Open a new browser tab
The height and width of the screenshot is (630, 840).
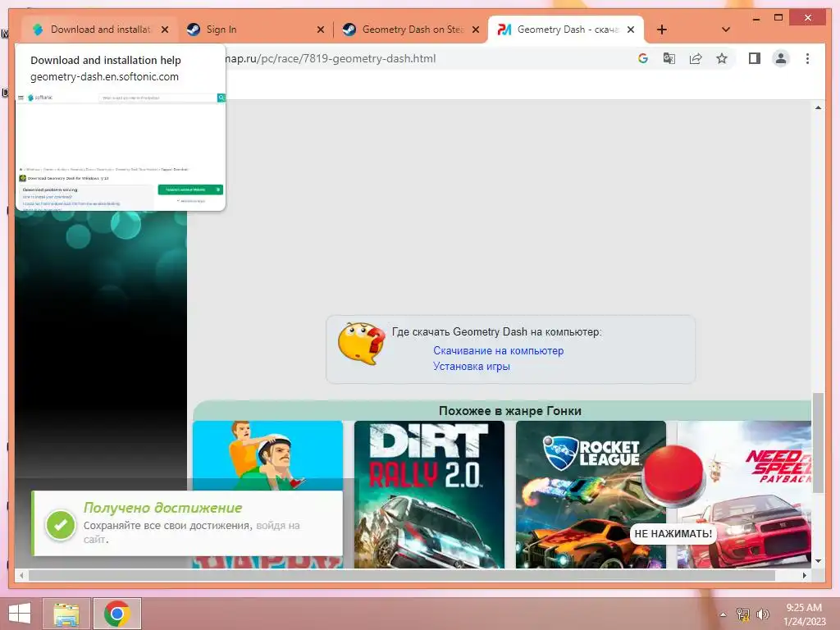(662, 30)
